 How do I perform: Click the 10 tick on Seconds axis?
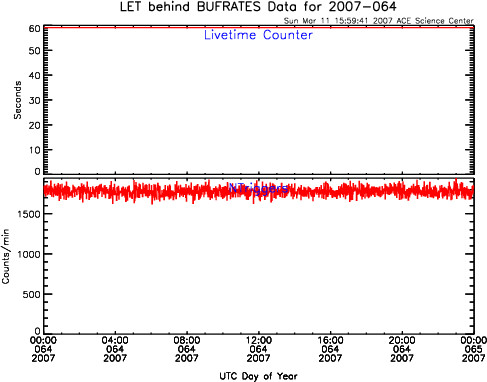click(x=35, y=150)
